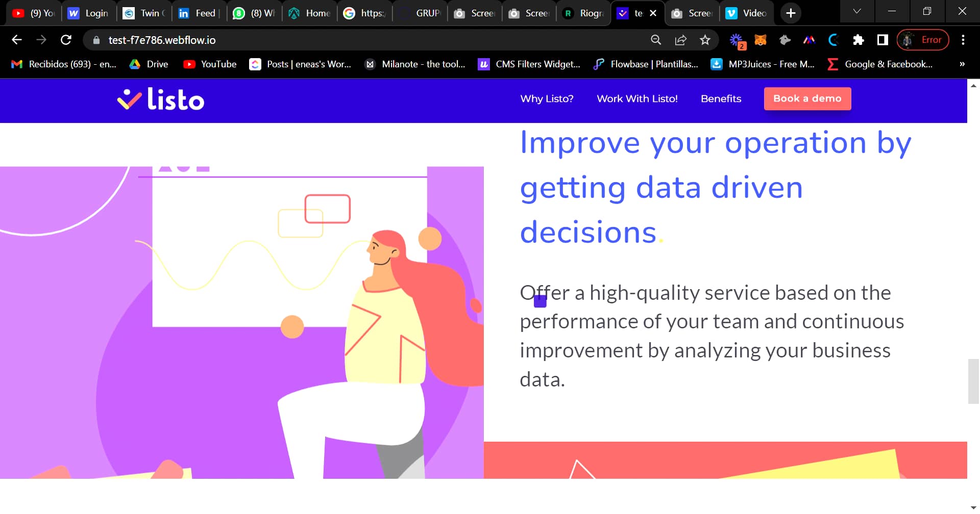Open Chrome's three-dot menu
This screenshot has height=514, width=980.
pos(963,40)
